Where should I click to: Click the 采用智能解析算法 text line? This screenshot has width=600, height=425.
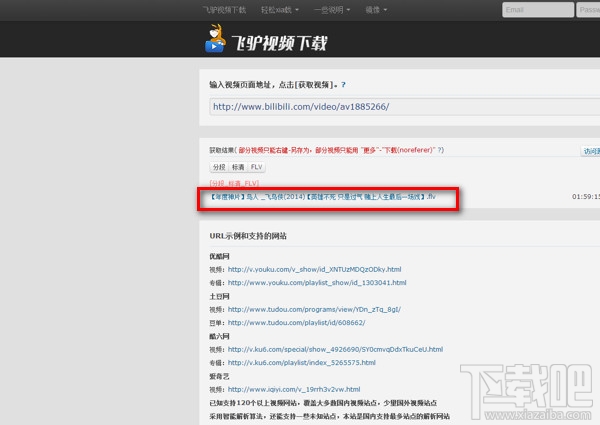pos(329,416)
